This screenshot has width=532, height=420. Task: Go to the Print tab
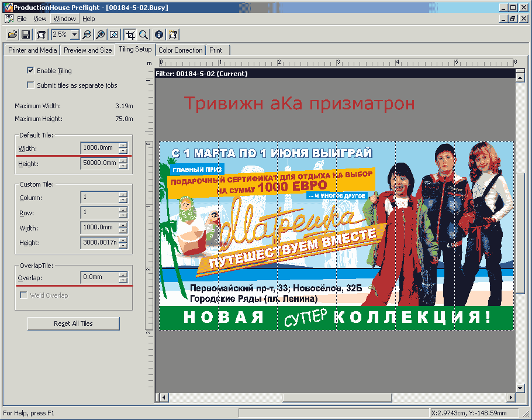coord(217,50)
